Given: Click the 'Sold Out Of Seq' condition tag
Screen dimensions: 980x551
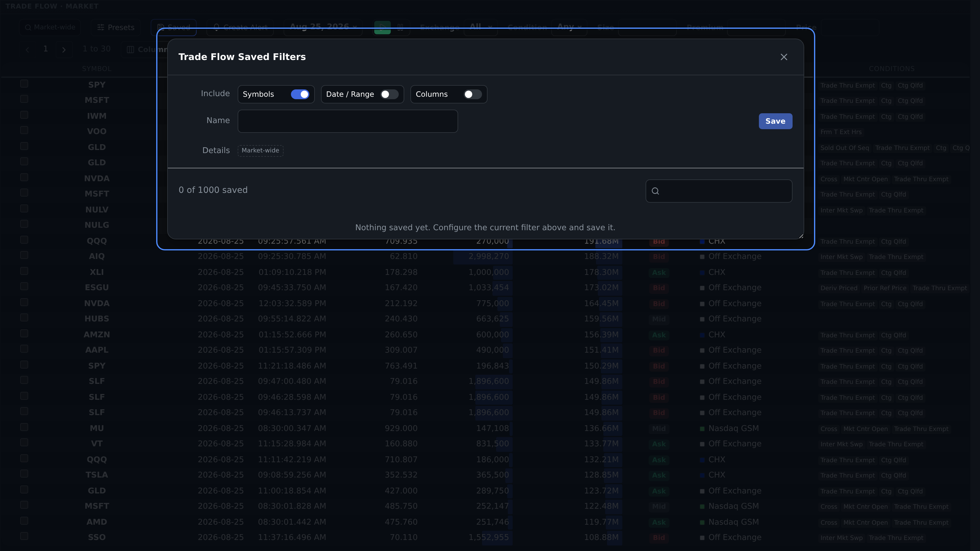Looking at the screenshot, I should pos(845,148).
